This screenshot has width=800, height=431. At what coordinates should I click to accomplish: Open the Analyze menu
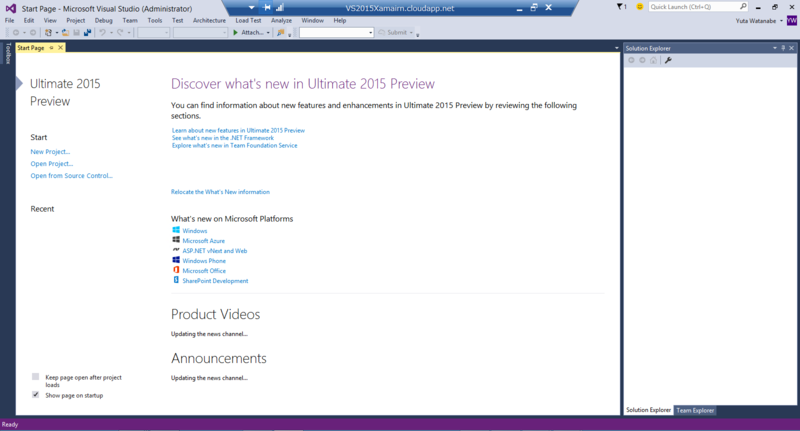(x=281, y=20)
